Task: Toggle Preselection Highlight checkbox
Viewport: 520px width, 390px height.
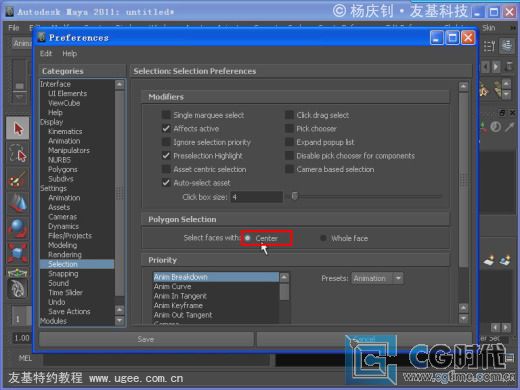Action: click(166, 156)
